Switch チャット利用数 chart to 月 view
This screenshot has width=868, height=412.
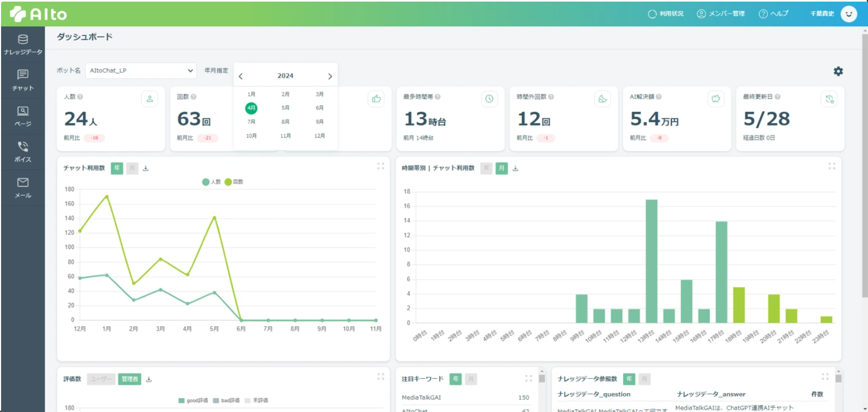(132, 168)
